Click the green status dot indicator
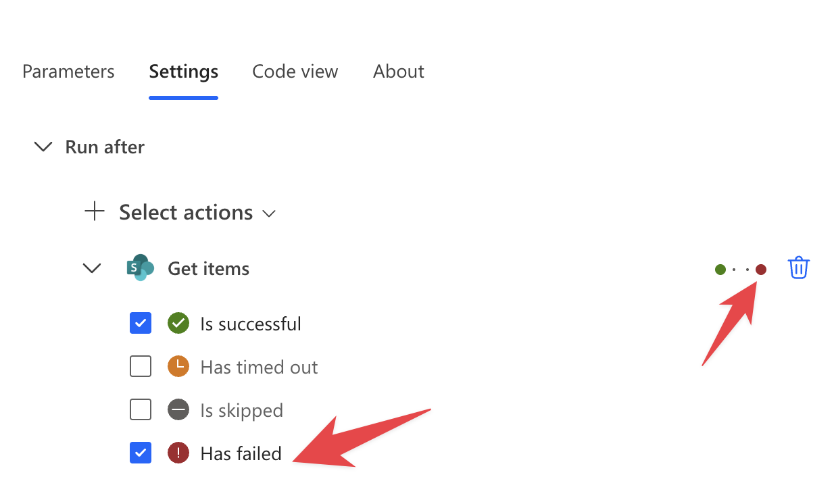 point(720,270)
